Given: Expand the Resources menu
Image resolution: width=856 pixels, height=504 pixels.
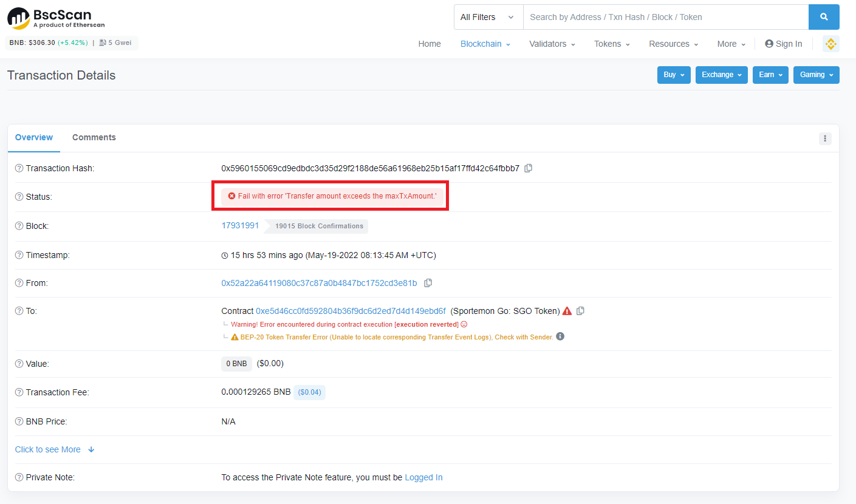Looking at the screenshot, I should click(x=673, y=44).
